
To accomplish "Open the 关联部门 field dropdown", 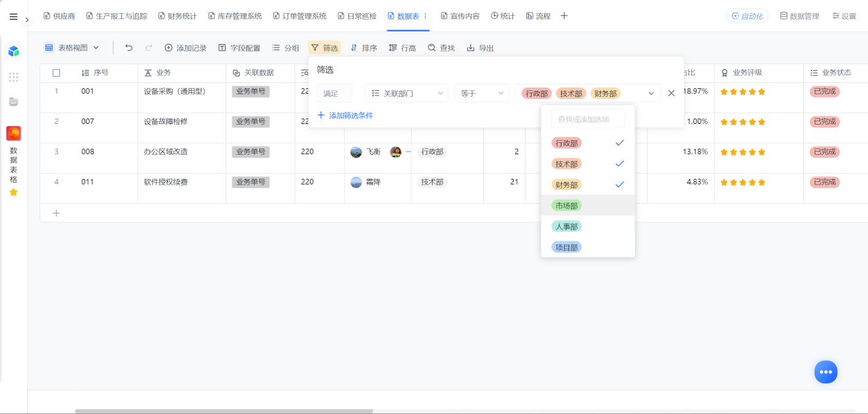I will (406, 94).
